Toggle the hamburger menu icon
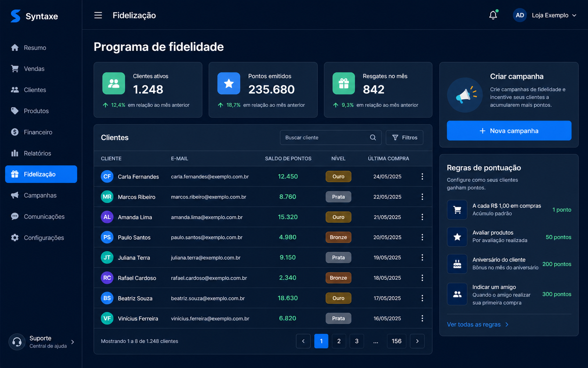 click(x=98, y=15)
